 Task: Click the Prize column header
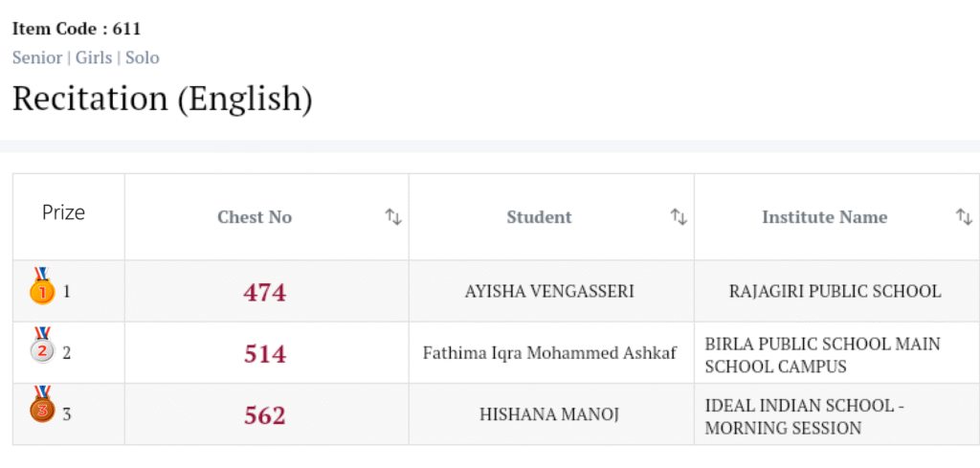click(64, 212)
